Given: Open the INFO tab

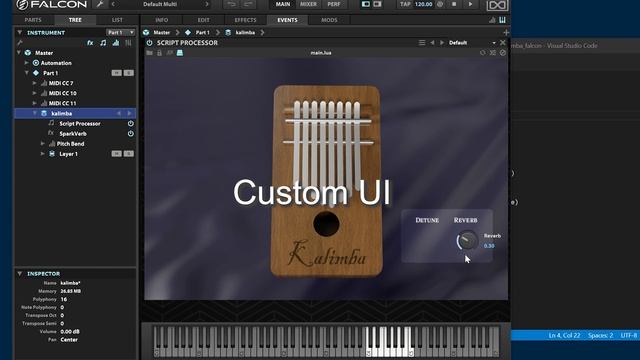Looking at the screenshot, I should tap(162, 20).
